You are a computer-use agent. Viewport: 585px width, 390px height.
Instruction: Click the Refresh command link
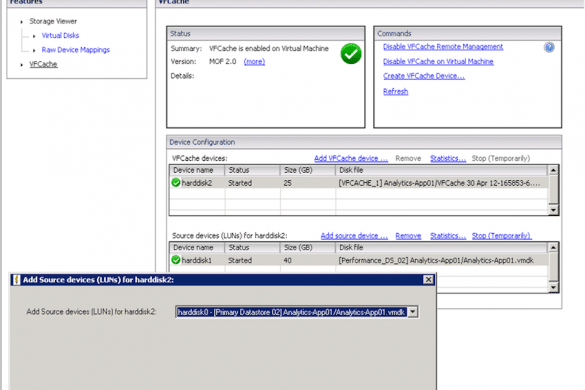point(395,91)
